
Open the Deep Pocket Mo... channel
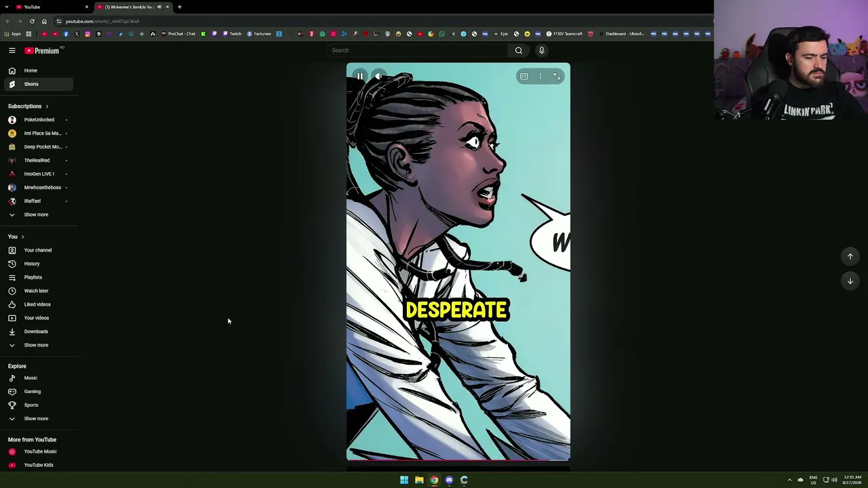pos(37,147)
